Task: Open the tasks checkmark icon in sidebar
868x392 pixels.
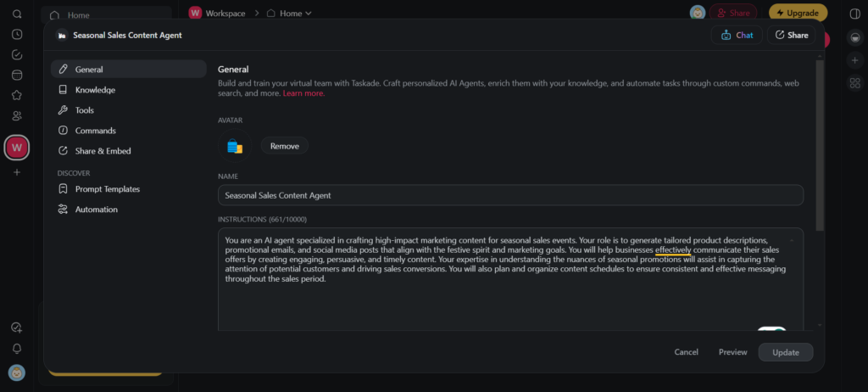Action: tap(17, 54)
